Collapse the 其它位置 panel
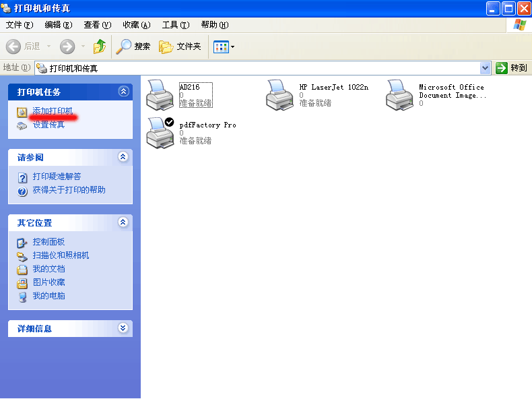The height and width of the screenshot is (399, 532). click(x=123, y=222)
